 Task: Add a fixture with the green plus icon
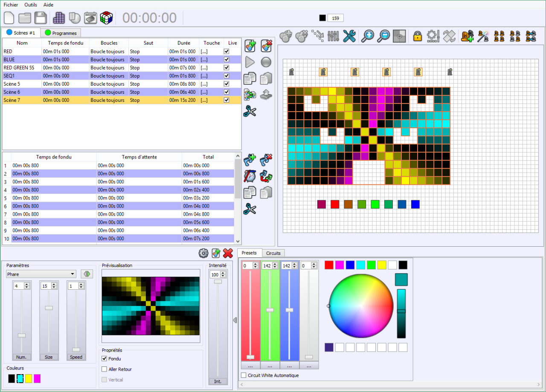pos(468,36)
